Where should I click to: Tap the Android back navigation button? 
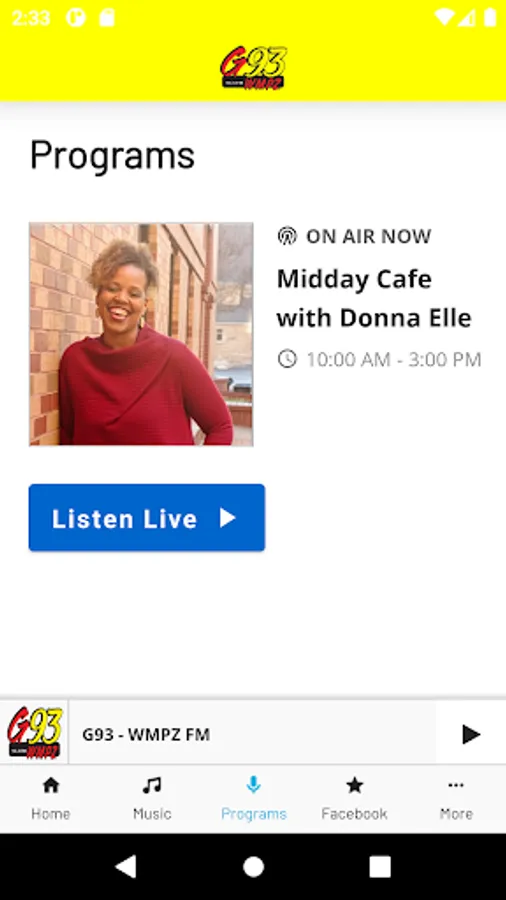point(126,867)
